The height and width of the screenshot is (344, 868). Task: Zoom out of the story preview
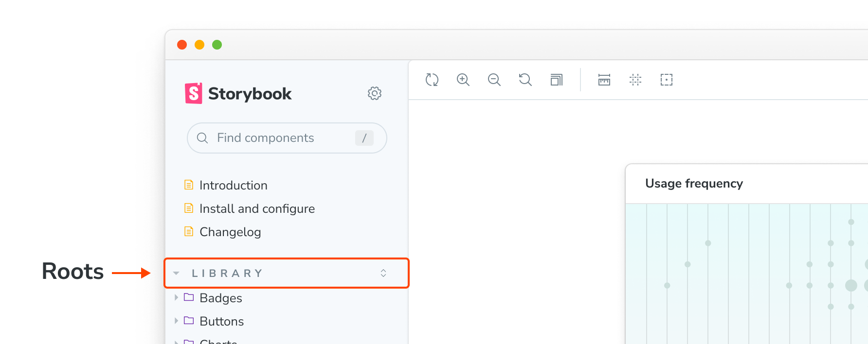(x=494, y=80)
